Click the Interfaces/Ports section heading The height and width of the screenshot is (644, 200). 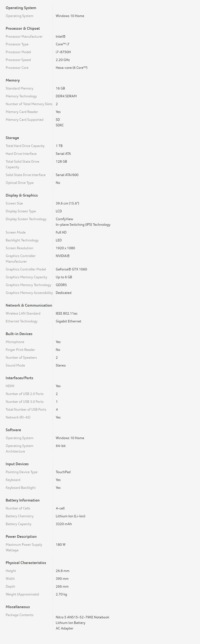(x=19, y=378)
